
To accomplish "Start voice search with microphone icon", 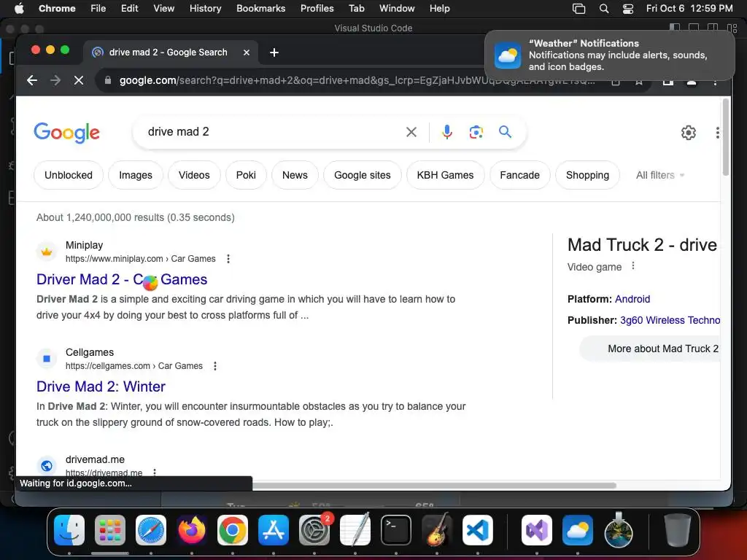I will click(x=447, y=132).
